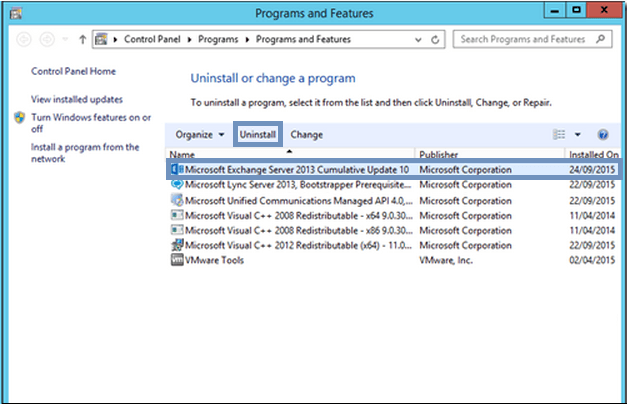
Task: Refresh the Programs and Features list
Action: coord(435,40)
